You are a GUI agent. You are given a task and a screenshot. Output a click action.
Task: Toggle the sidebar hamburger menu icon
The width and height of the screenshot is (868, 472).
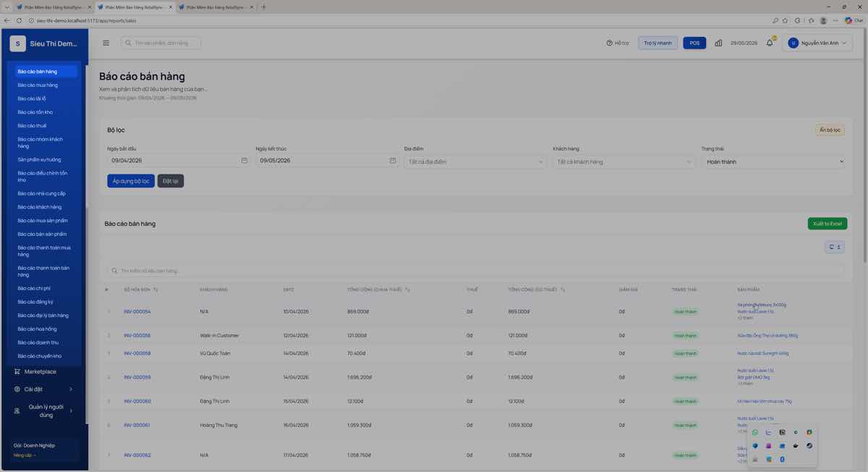[106, 43]
